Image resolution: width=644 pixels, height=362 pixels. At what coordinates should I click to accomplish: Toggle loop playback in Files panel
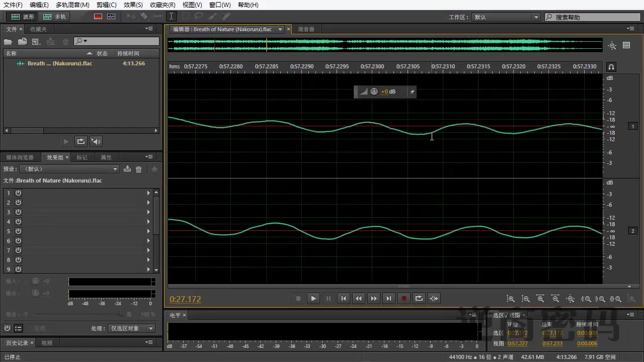click(81, 142)
